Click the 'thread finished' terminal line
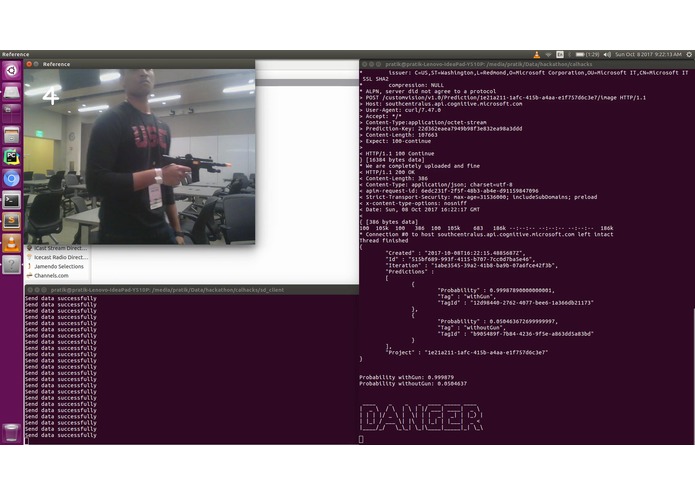This screenshot has width=695, height=494. pyautogui.click(x=384, y=241)
